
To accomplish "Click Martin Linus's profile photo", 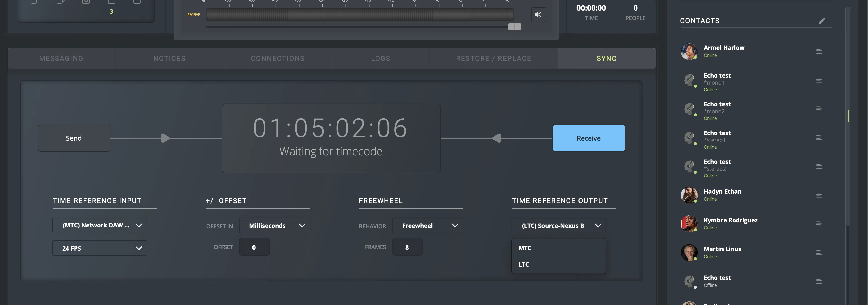I will [689, 252].
